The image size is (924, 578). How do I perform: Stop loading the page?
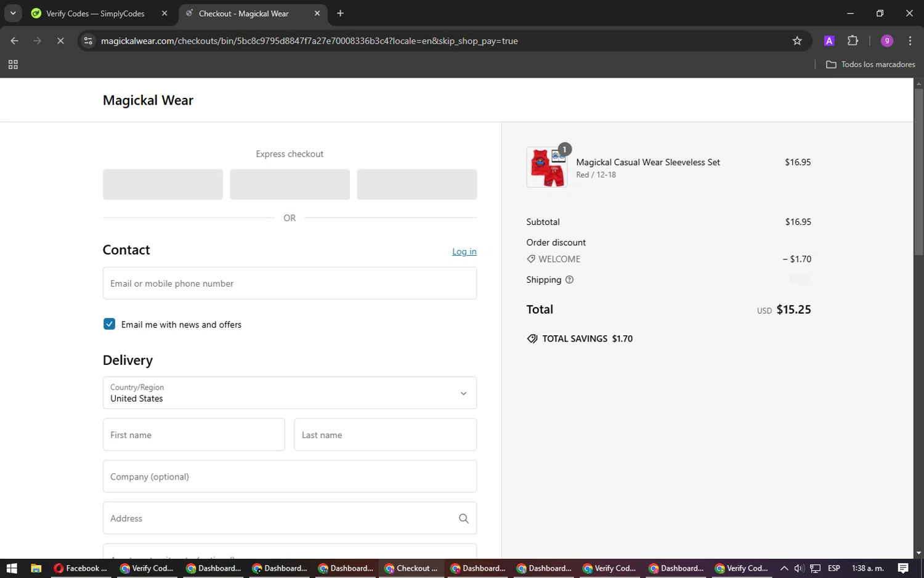[60, 41]
